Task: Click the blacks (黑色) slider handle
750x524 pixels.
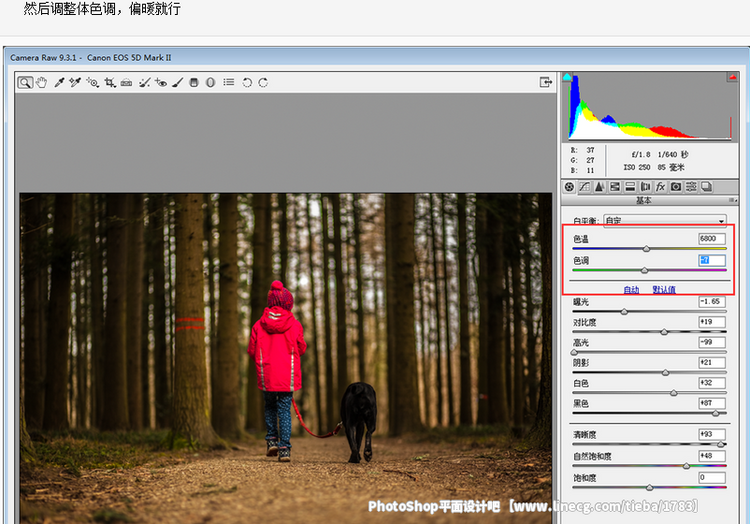Action: 716,413
